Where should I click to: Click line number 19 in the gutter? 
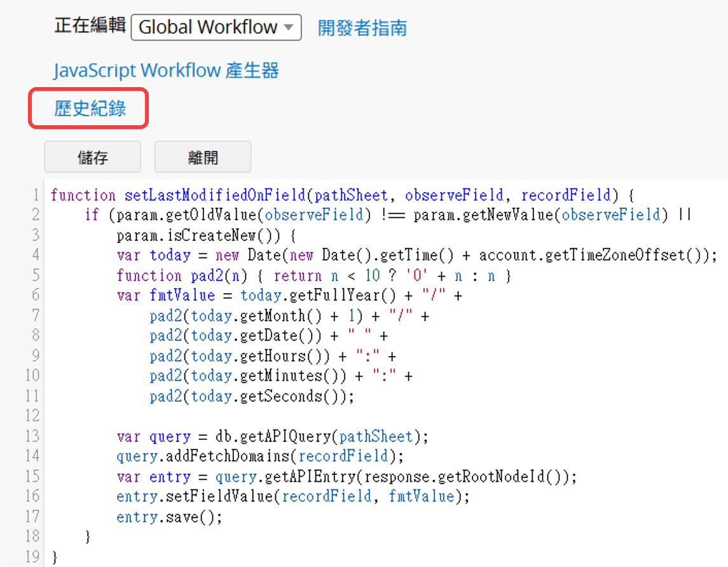32,556
